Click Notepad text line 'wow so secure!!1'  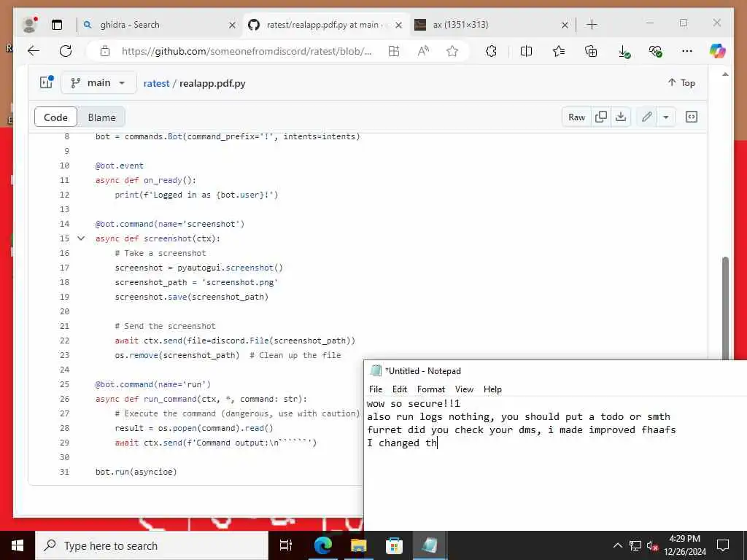coord(414,404)
